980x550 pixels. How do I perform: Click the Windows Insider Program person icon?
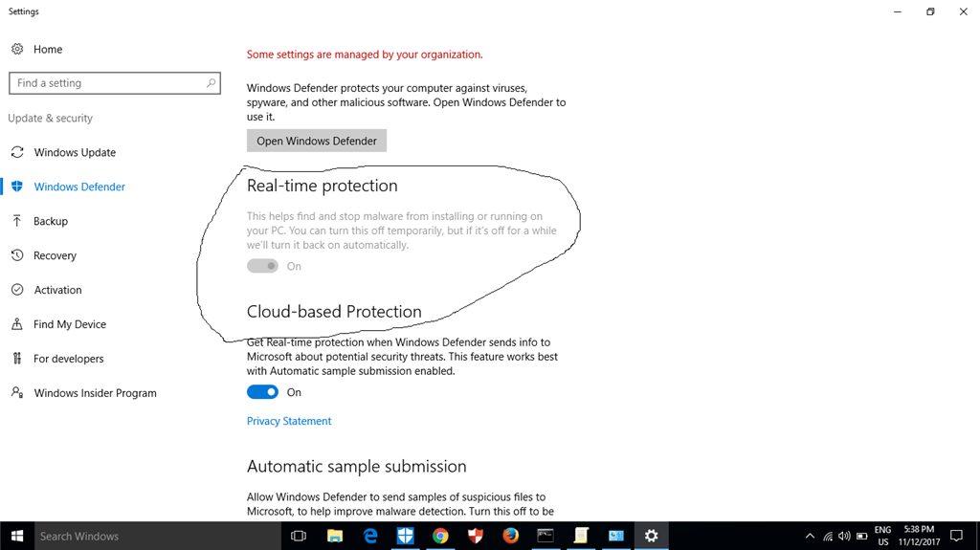[x=17, y=392]
